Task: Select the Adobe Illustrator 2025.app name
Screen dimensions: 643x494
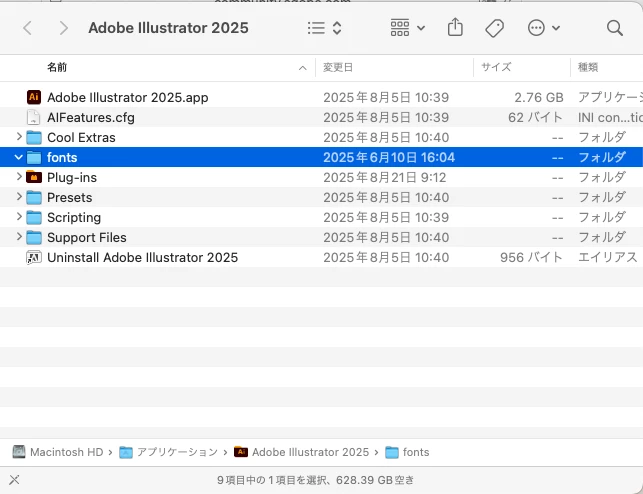Action: 128,98
